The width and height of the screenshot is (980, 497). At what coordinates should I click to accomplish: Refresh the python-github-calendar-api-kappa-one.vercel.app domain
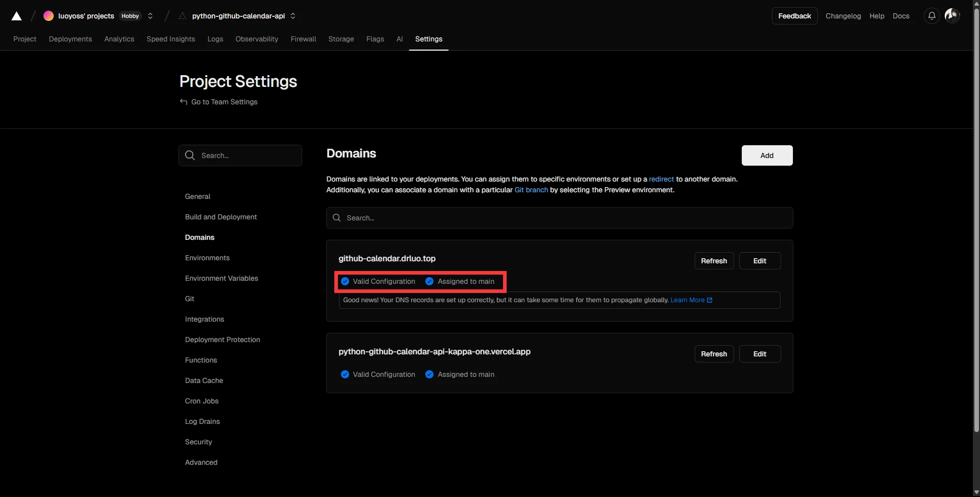(714, 354)
